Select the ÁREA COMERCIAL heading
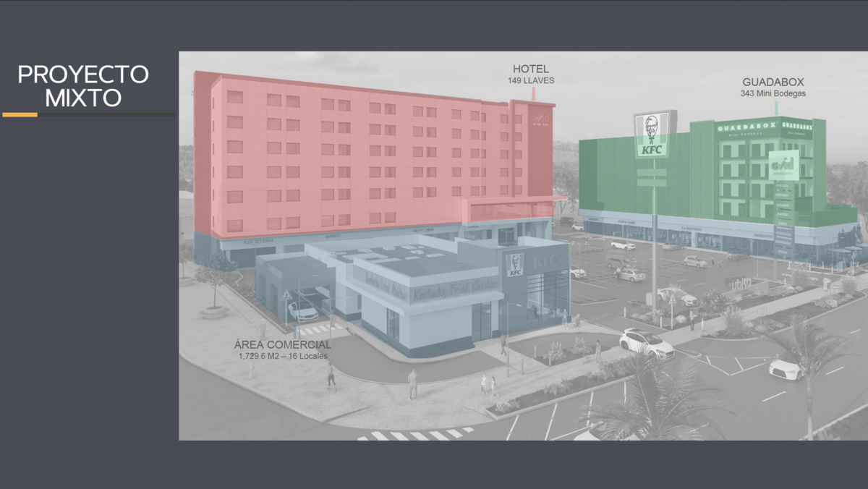The width and height of the screenshot is (868, 489). tap(283, 345)
